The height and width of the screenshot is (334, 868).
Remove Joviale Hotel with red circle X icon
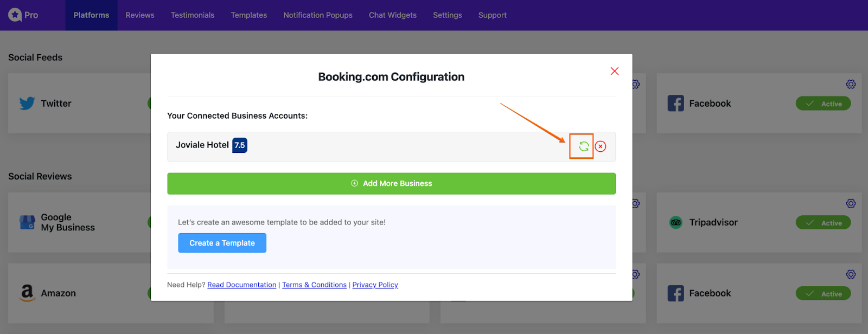pyautogui.click(x=601, y=146)
